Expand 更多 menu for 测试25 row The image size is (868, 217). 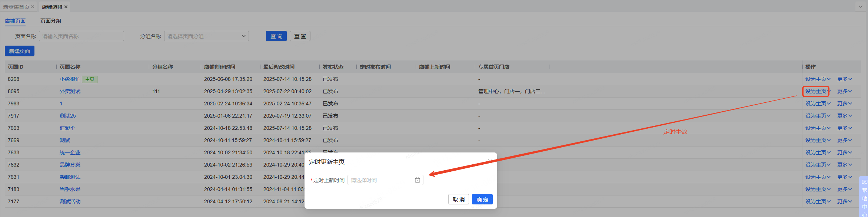[845, 116]
